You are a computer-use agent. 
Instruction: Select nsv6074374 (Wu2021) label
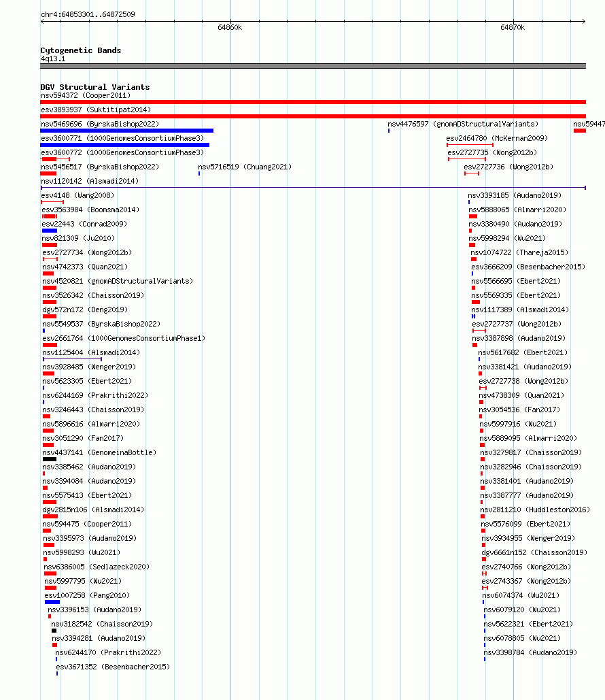[x=521, y=595]
